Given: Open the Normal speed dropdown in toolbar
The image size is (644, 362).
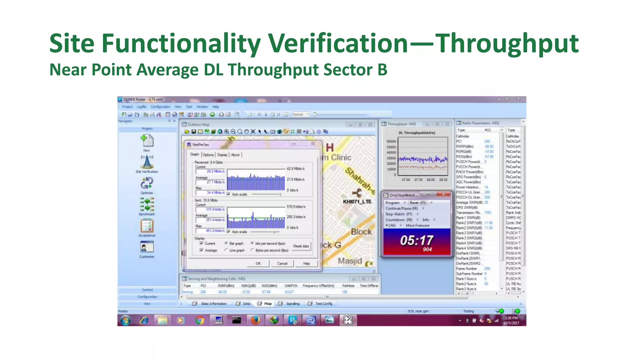Looking at the screenshot, I should [301, 114].
